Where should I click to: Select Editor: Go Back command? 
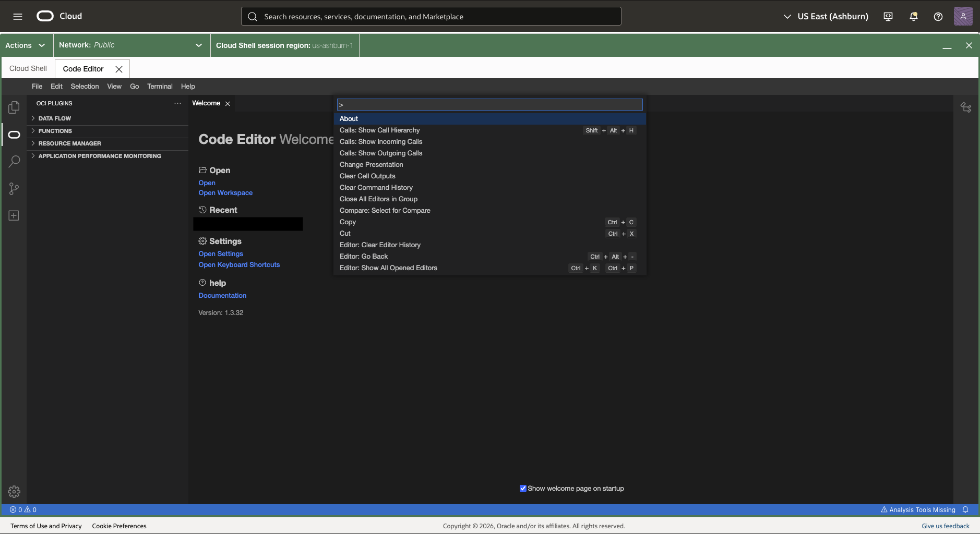click(x=489, y=257)
